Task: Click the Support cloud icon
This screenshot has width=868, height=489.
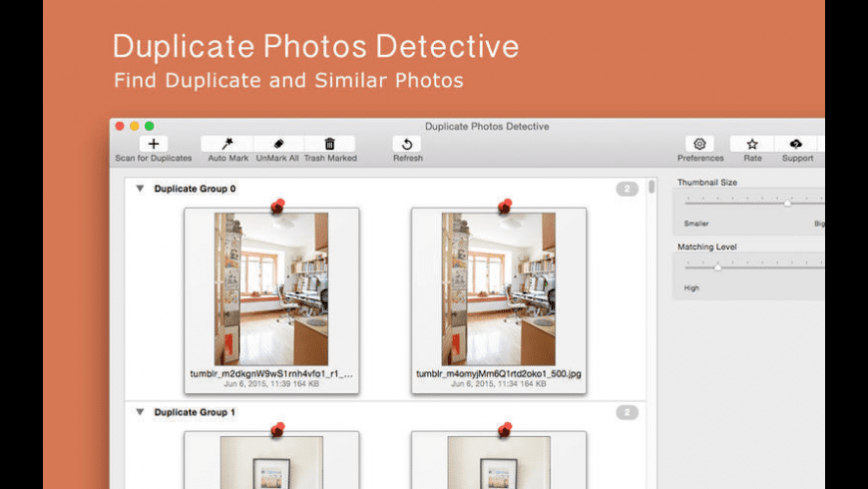Action: point(796,144)
